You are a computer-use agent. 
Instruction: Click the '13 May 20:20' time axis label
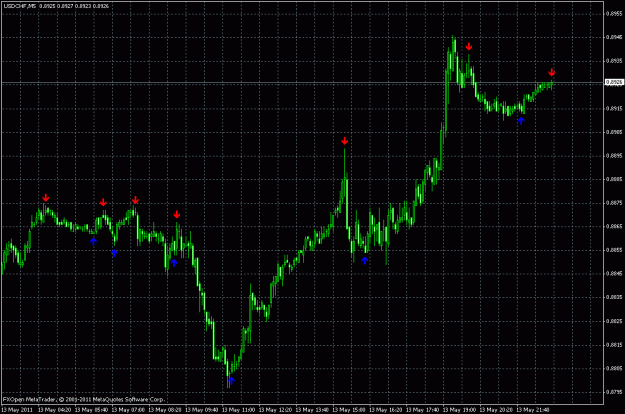click(x=496, y=410)
